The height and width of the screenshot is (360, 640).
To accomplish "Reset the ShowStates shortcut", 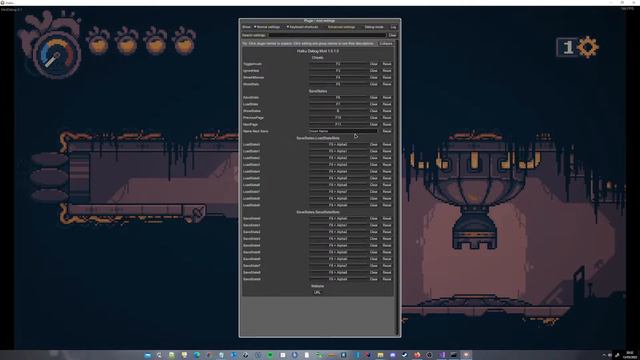I will click(387, 111).
